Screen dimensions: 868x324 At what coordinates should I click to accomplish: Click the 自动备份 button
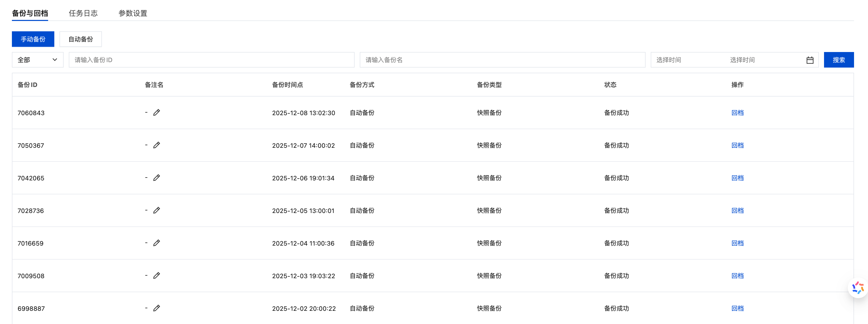point(80,39)
